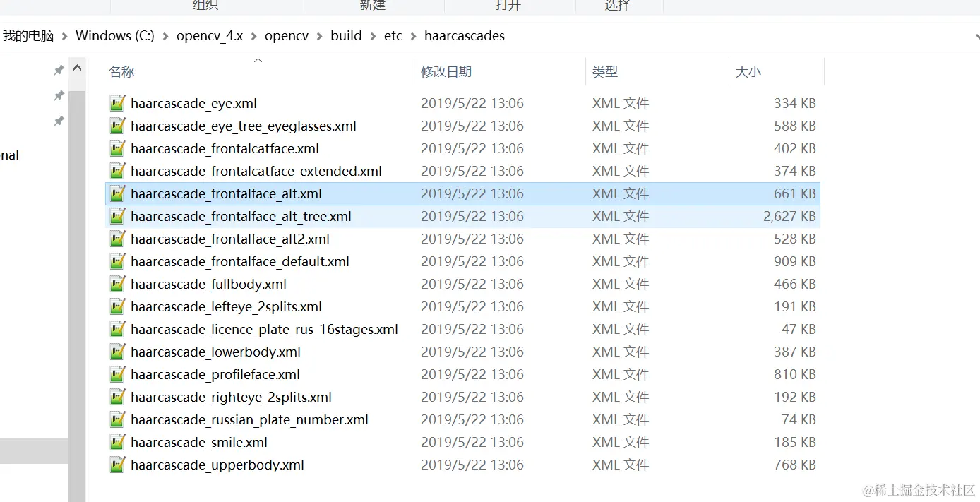The image size is (980, 502).
Task: Select file name haarcascade_fullbody.xml
Action: (208, 285)
